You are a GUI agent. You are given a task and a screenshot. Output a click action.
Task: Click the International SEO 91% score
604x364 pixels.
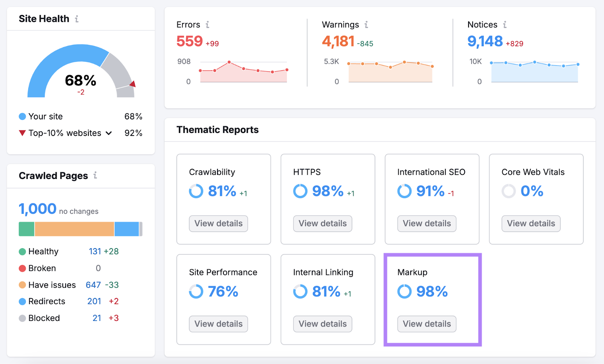pyautogui.click(x=430, y=191)
